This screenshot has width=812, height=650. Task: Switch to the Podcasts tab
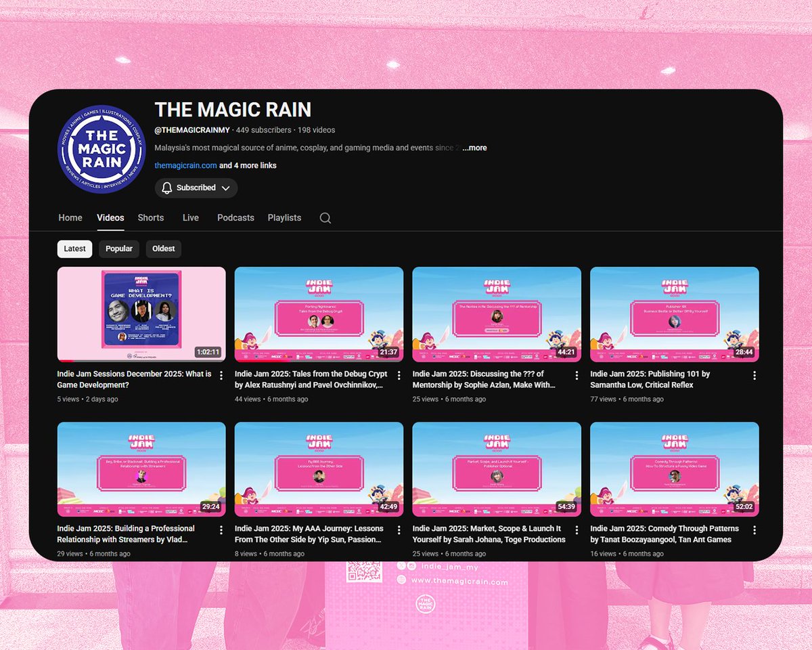coord(235,217)
